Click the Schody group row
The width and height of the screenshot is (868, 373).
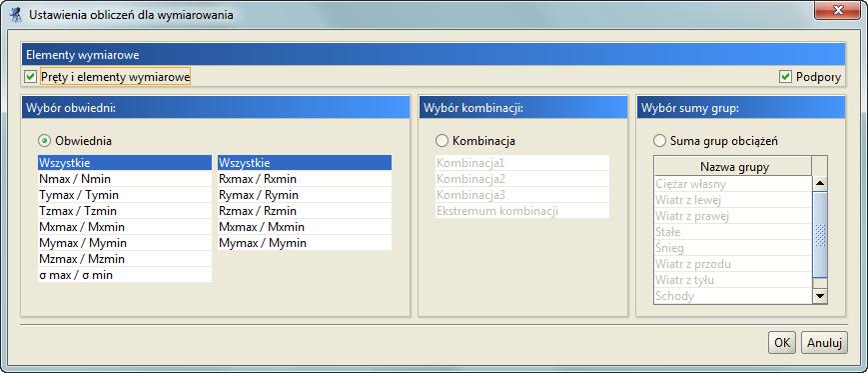(x=733, y=296)
